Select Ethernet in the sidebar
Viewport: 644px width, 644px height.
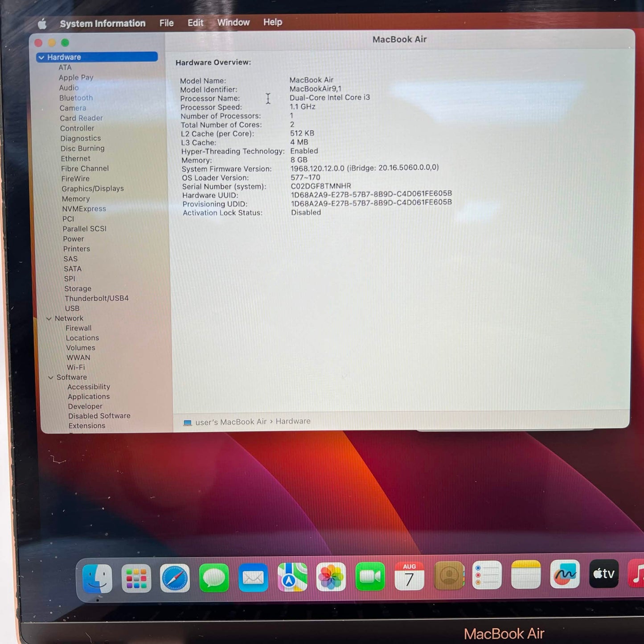(75, 159)
